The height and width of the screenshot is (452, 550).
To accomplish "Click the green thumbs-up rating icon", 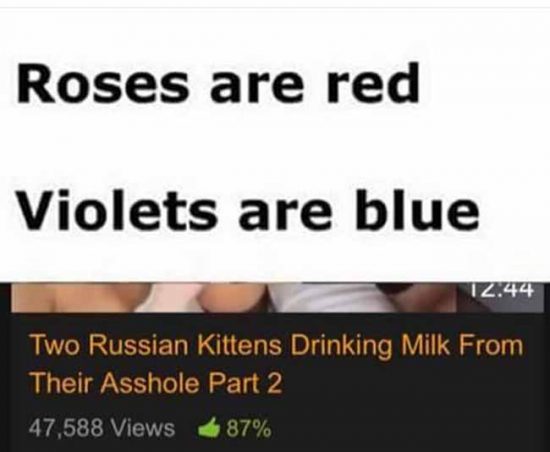I will 209,428.
